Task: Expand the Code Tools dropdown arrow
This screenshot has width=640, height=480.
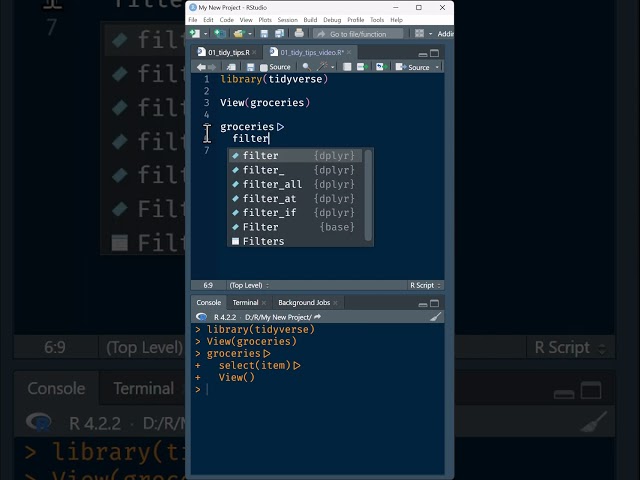Action: [x=333, y=67]
